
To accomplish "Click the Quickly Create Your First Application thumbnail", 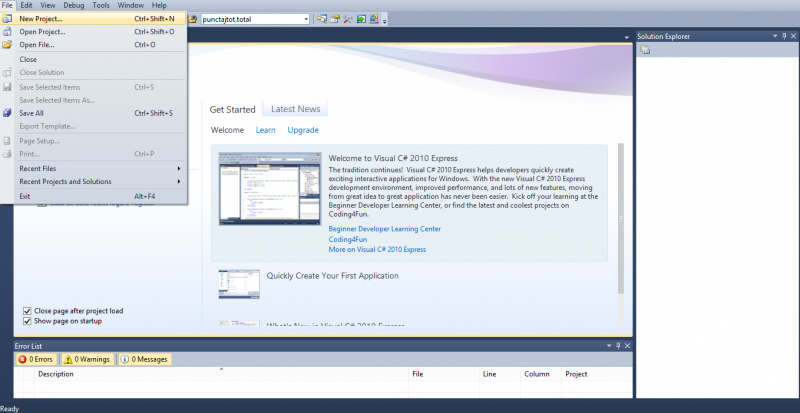I will (x=239, y=284).
